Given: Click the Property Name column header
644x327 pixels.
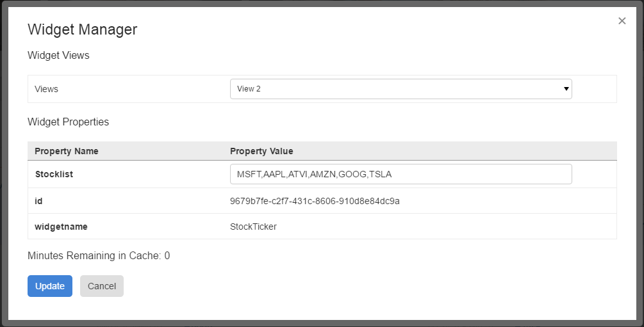Looking at the screenshot, I should pos(67,151).
